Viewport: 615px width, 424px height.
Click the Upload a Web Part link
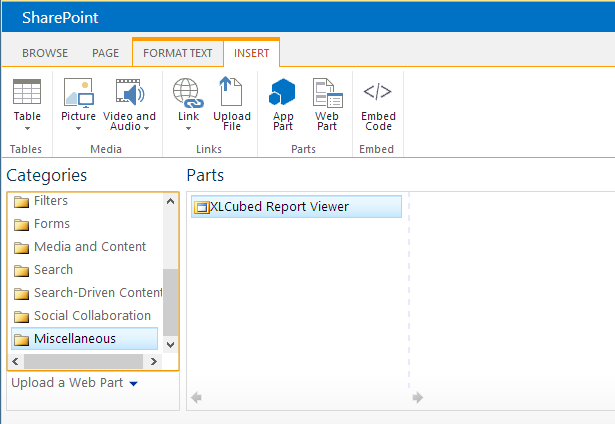click(x=67, y=383)
